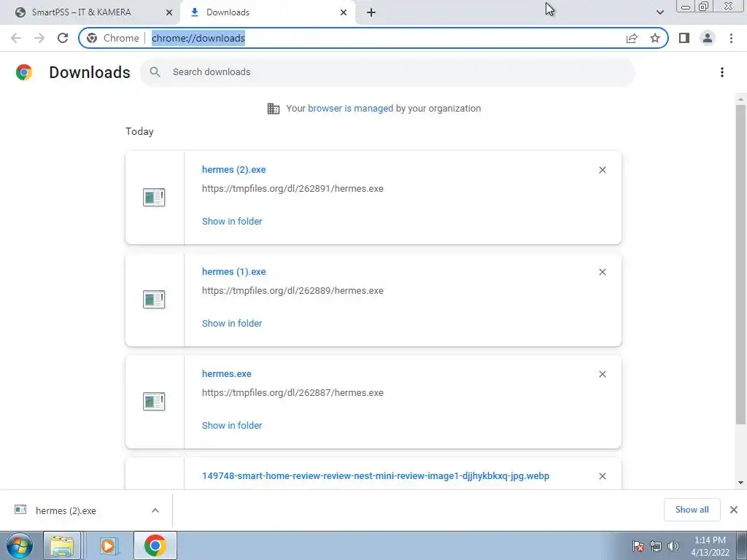Click the tmpfiles.org 262887 hermes.exe URL
The width and height of the screenshot is (747, 560).
293,393
